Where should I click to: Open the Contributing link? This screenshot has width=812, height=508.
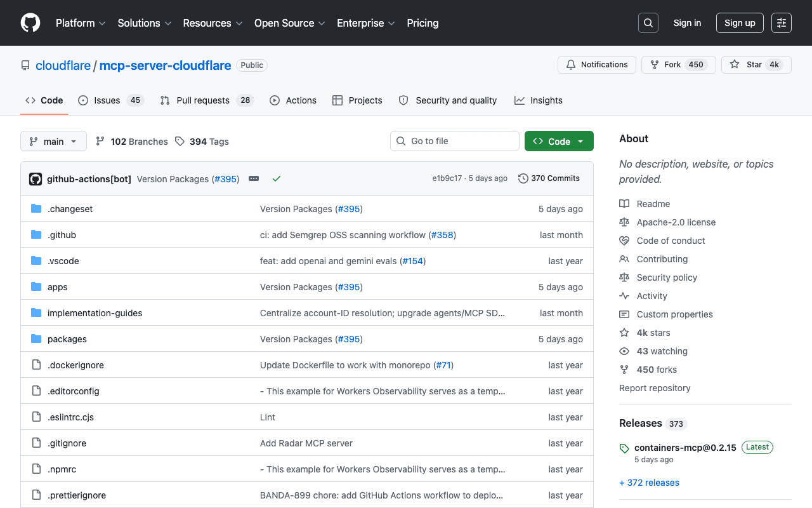pos(662,259)
